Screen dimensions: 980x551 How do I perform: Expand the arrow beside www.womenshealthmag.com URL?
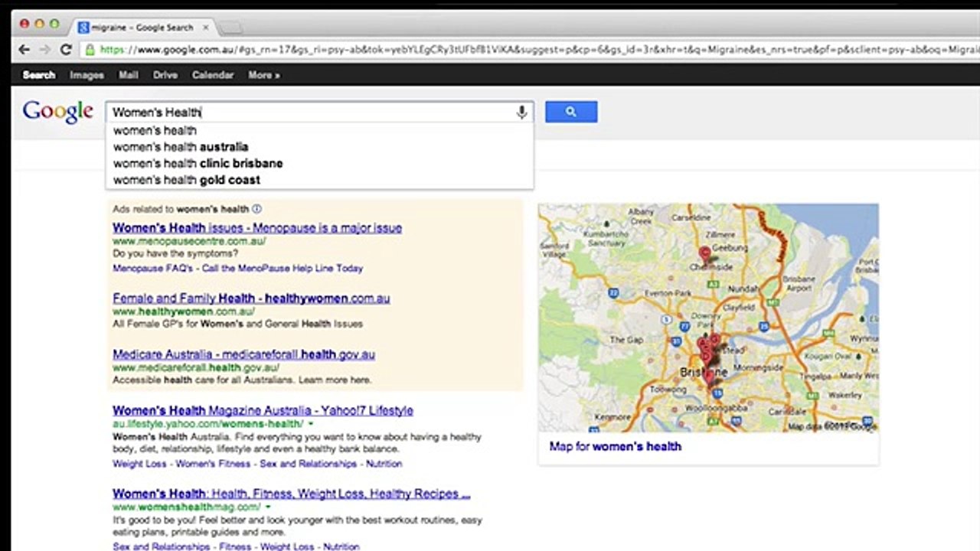[x=268, y=507]
